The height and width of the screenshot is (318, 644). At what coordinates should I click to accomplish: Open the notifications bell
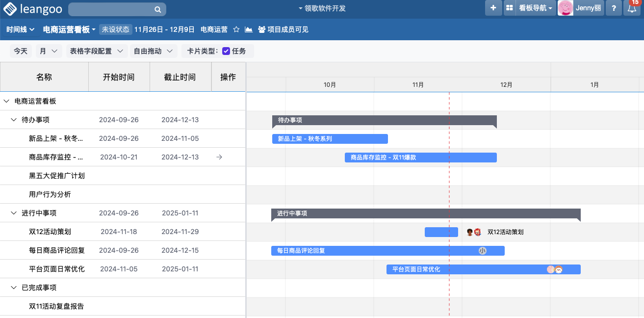(632, 9)
